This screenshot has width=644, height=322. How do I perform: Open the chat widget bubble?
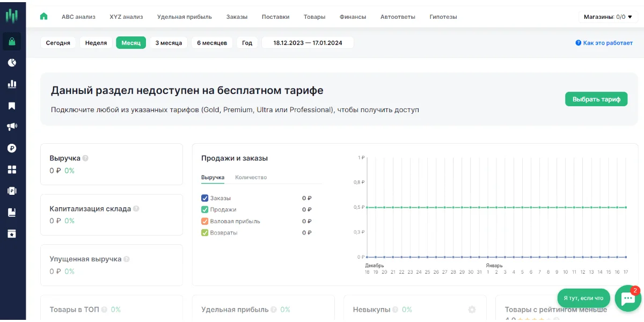tap(627, 299)
